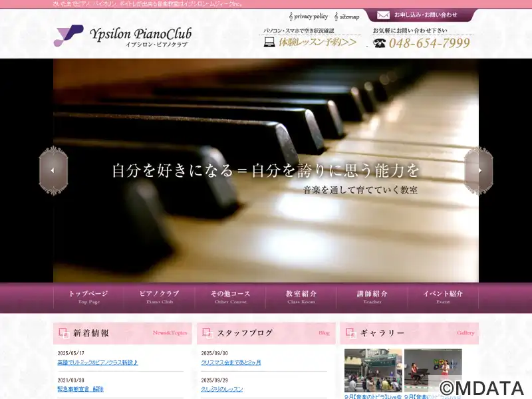This screenshot has width=532, height=399.
Task: Click the left gallery photo thumbnail
Action: click(372, 370)
